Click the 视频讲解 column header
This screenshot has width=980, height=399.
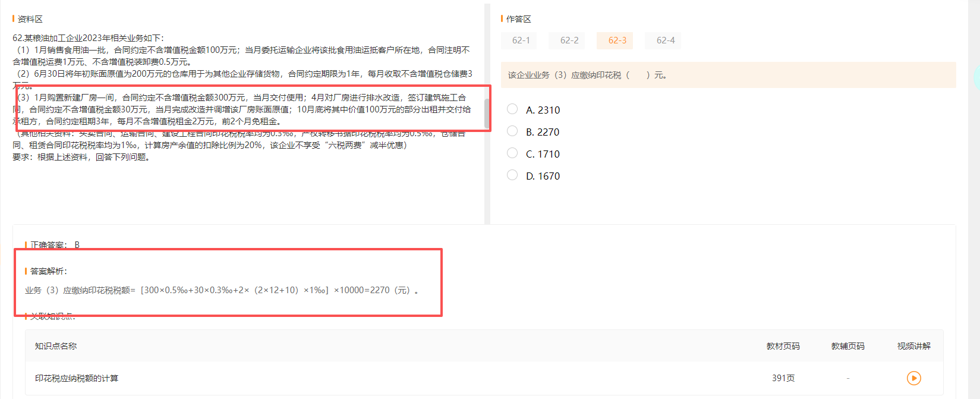tap(913, 346)
